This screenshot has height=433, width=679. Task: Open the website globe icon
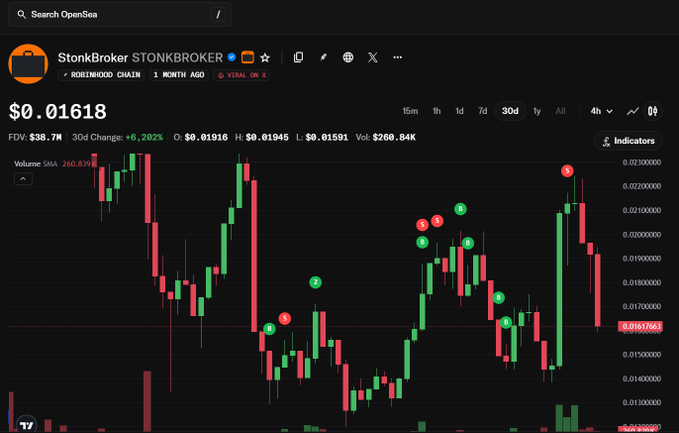click(348, 57)
